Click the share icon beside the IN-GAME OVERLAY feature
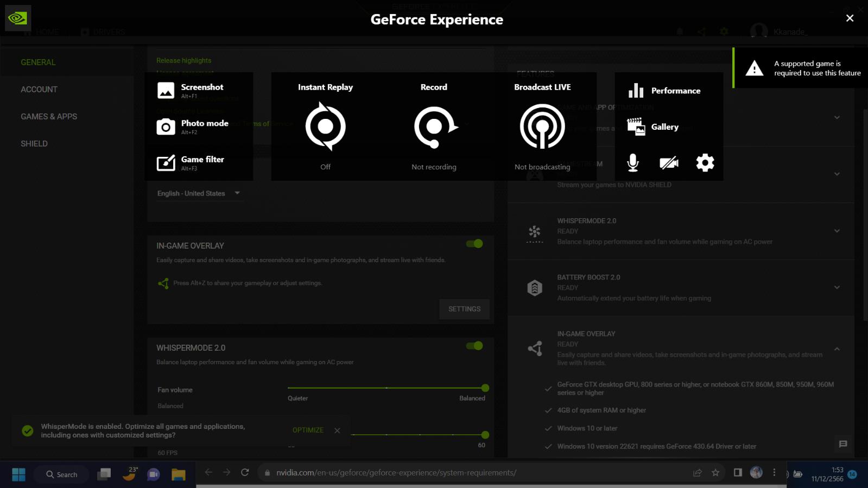 pos(535,348)
